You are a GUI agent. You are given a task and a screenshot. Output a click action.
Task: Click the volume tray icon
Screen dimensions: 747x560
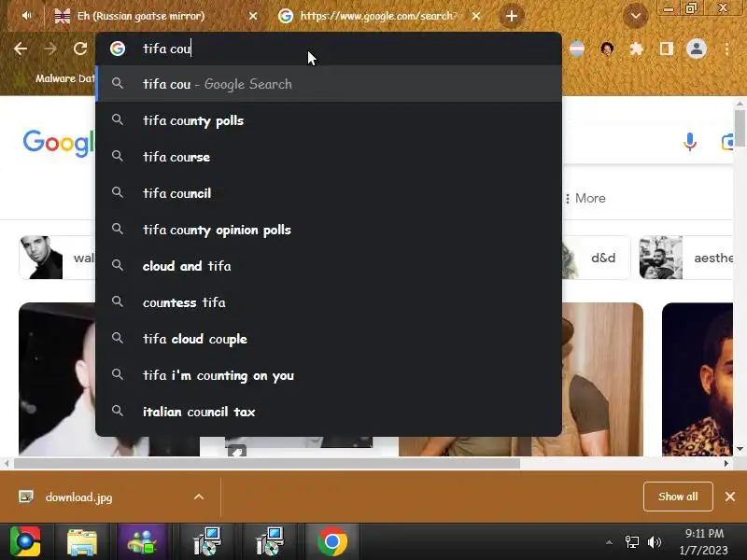tap(655, 542)
